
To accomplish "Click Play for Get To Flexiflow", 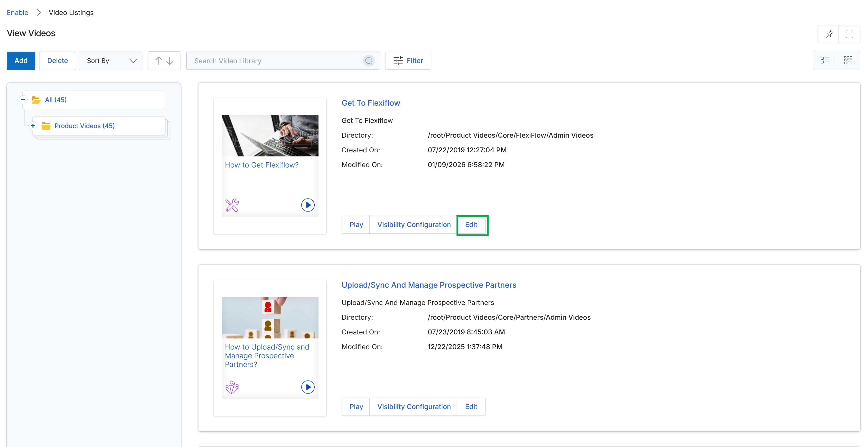I will (x=356, y=224).
